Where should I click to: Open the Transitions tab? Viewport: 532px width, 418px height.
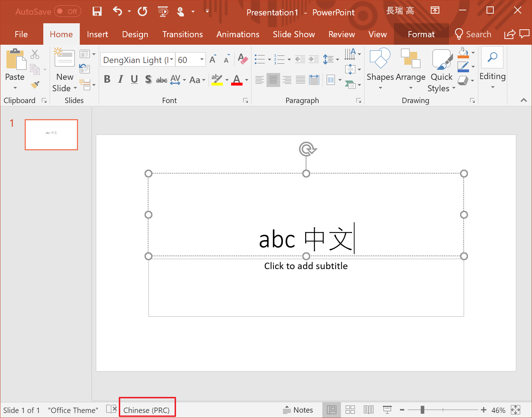tap(182, 34)
